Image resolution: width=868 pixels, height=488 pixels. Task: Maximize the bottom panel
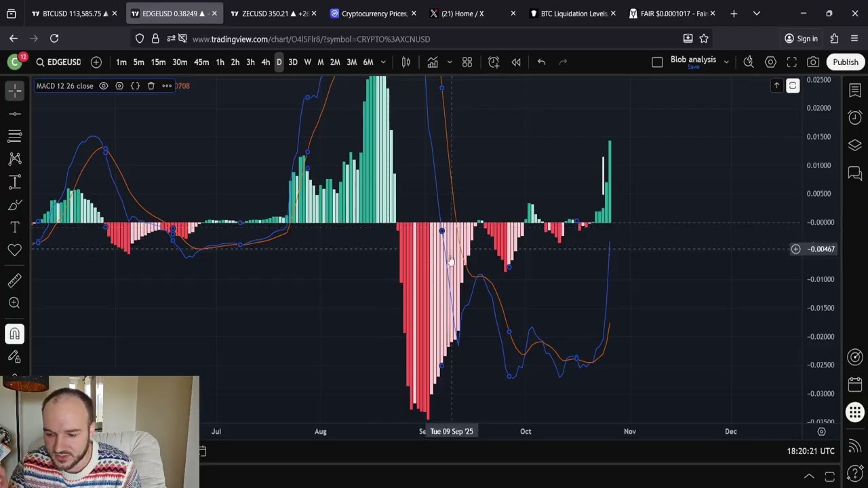[829, 476]
